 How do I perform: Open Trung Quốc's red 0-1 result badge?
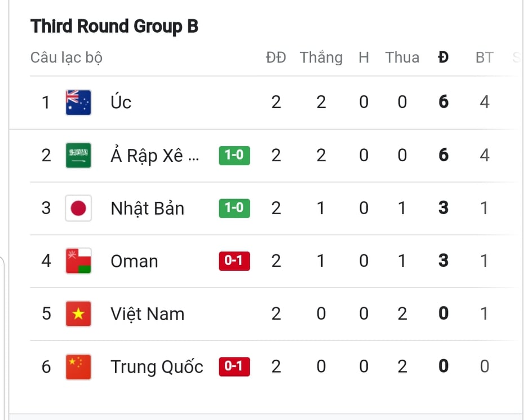[234, 366]
